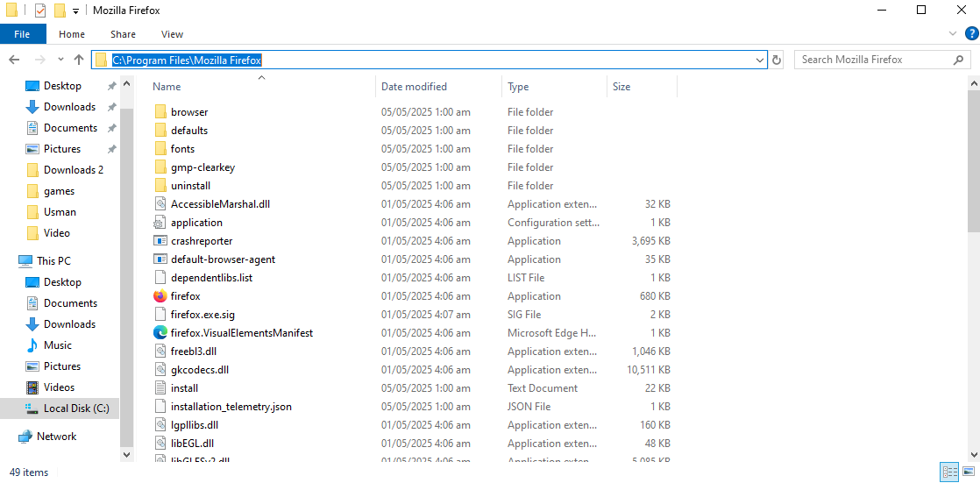Click the Microsoft Edge icon beside firefox.VisualElementsManifest
Screen dimensions: 980x483
pos(160,333)
